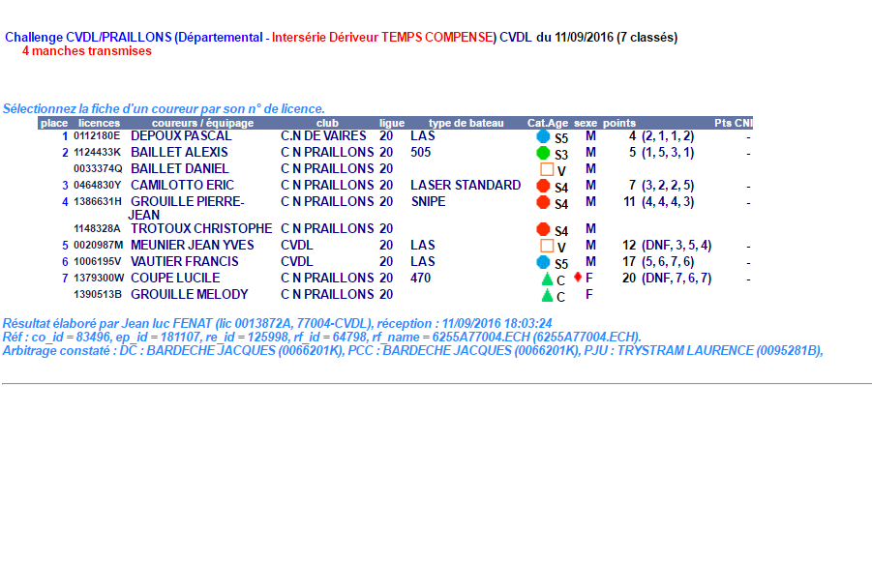872x588 pixels.
Task: Click the scores '(2, 1, 1, 2)'
Action: pos(668,135)
